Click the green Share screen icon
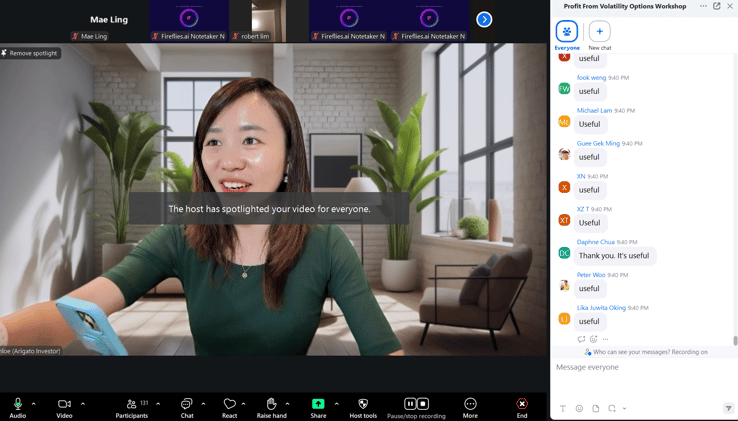 (318, 404)
